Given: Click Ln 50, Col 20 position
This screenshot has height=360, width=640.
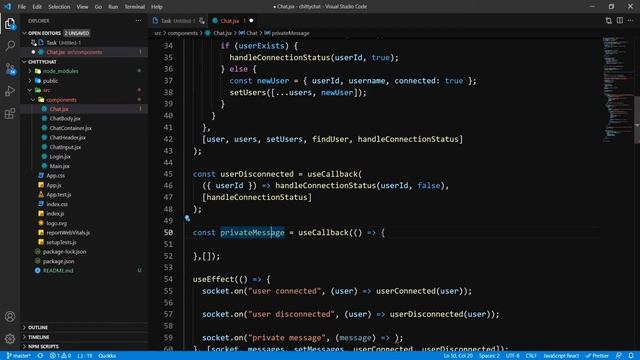Looking at the screenshot, I should [458, 356].
